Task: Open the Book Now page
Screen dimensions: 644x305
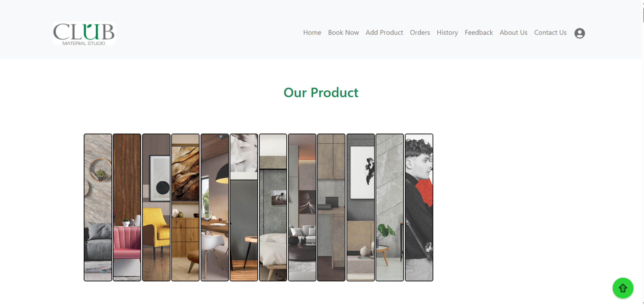Action: point(343,32)
